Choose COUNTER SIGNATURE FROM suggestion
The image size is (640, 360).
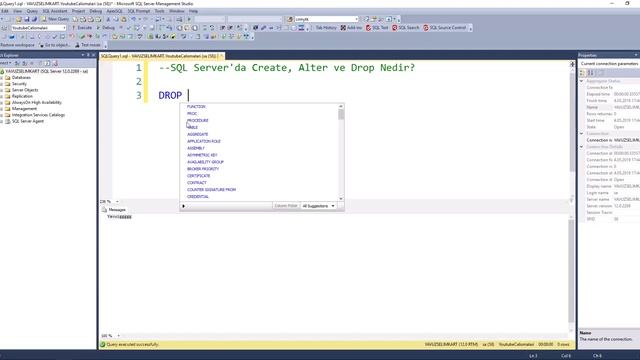coord(211,190)
